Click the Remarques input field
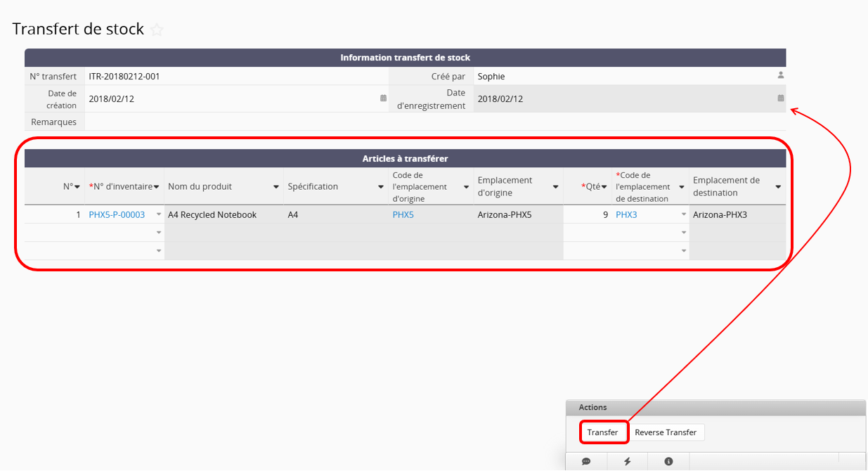The height and width of the screenshot is (471, 868). tap(434, 122)
